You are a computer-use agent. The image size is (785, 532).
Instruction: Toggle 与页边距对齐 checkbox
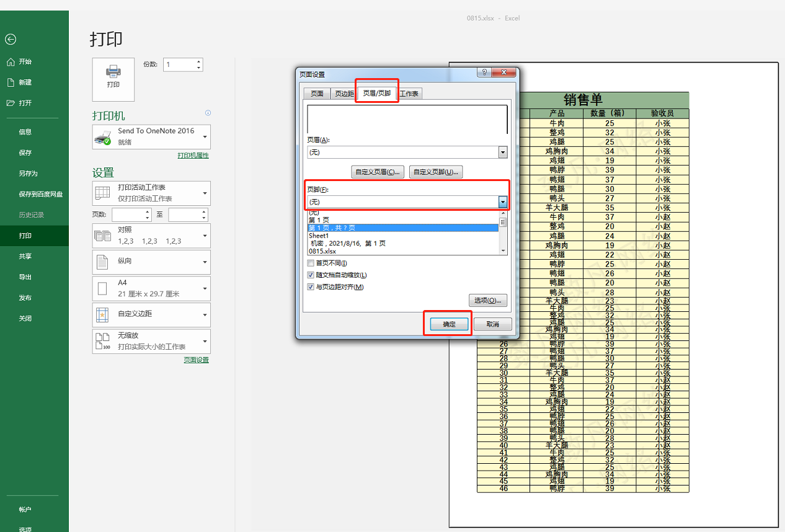coord(311,287)
